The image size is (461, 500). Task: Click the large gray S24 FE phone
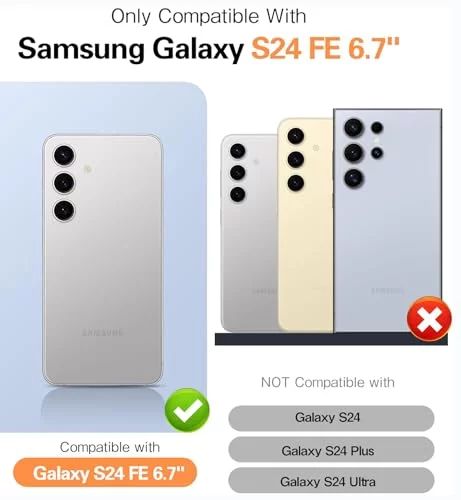click(103, 260)
